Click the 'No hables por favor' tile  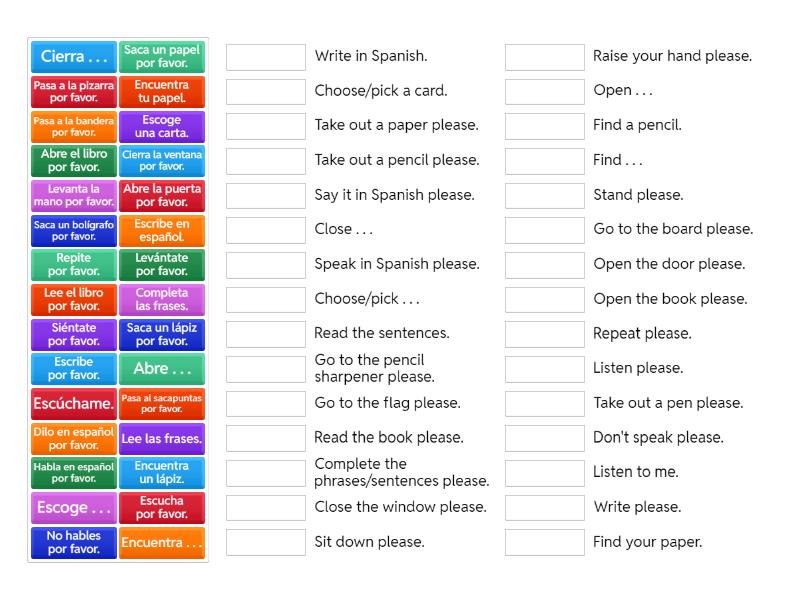(73, 543)
